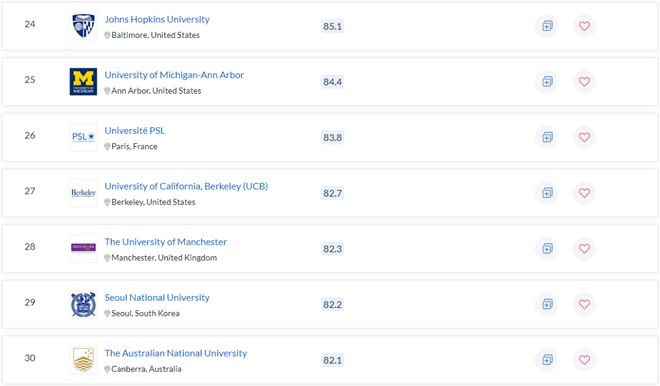Add Seoul National University to compare
The image size is (660, 386).
[x=547, y=304]
